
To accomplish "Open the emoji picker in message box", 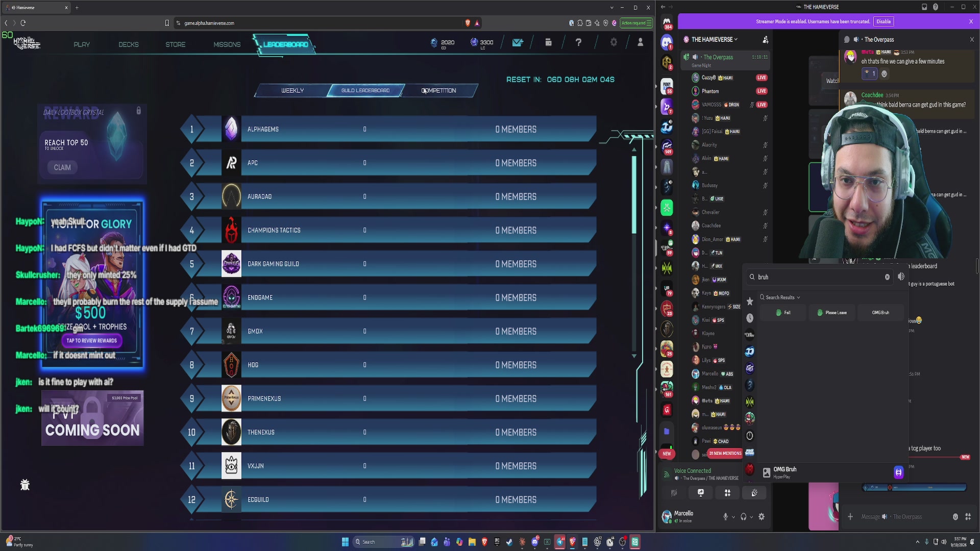I will [955, 517].
